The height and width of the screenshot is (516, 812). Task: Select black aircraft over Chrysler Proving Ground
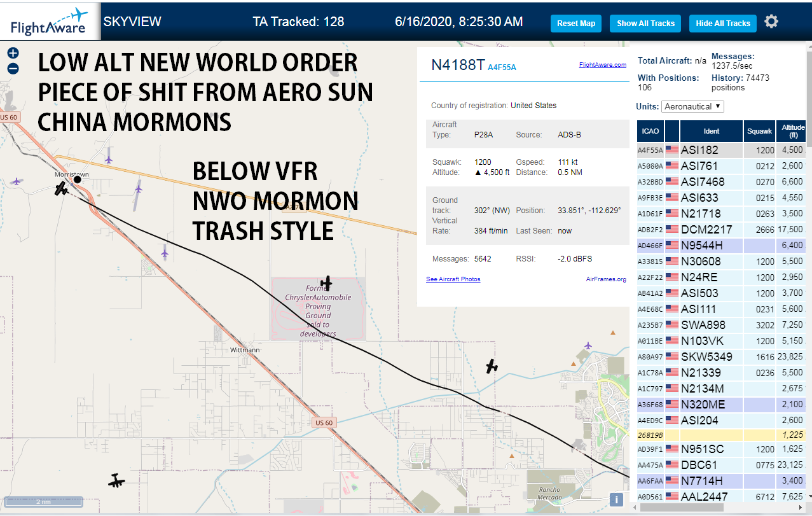click(326, 282)
